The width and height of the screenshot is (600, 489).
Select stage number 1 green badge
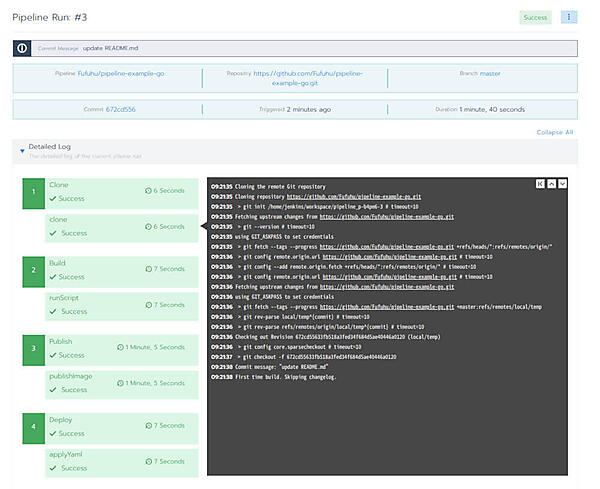(33, 194)
